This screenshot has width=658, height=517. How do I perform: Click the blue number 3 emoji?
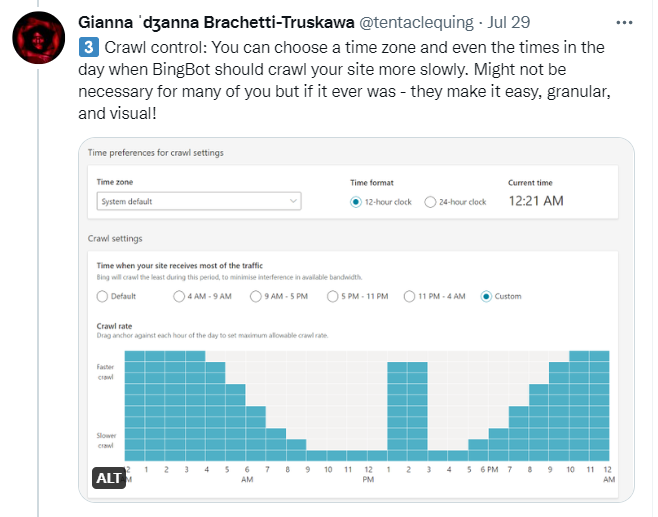[x=89, y=47]
